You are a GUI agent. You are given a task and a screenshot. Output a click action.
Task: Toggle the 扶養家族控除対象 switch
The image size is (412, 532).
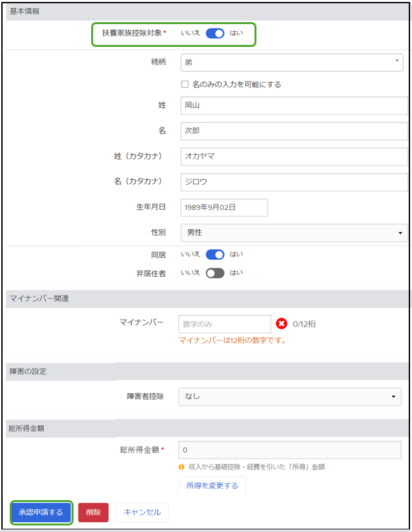tap(215, 33)
